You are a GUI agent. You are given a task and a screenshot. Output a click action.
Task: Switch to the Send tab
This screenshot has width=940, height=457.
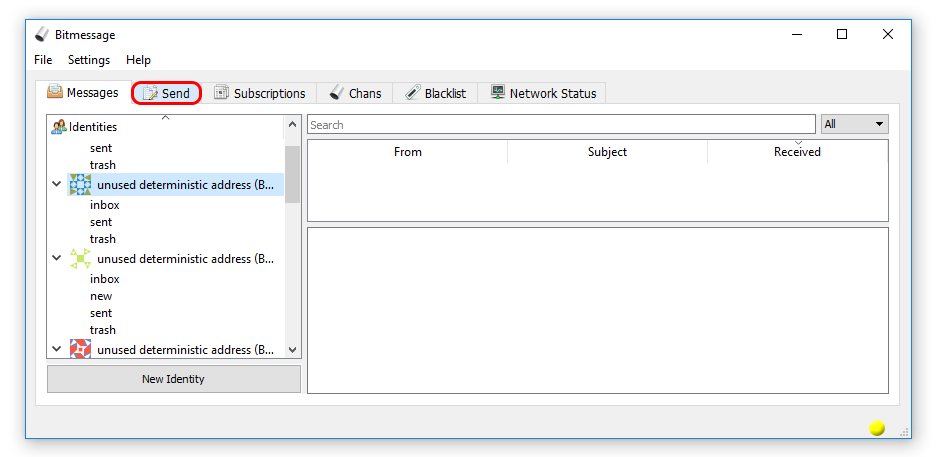166,94
